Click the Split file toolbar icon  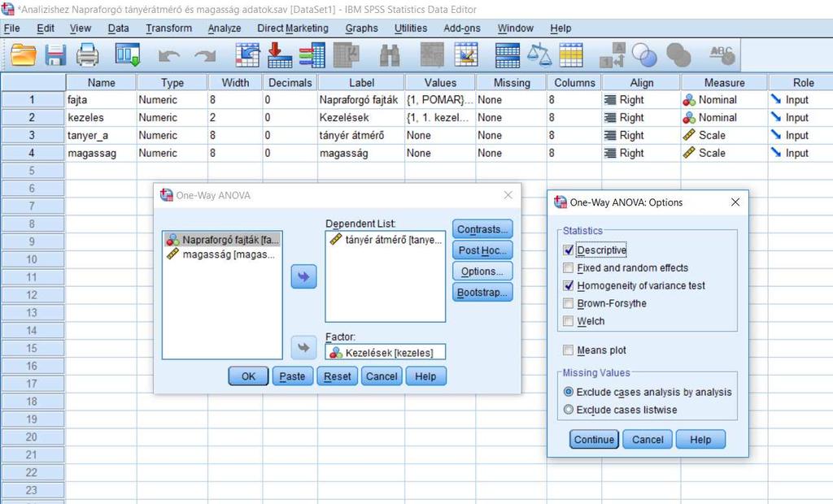pos(508,55)
